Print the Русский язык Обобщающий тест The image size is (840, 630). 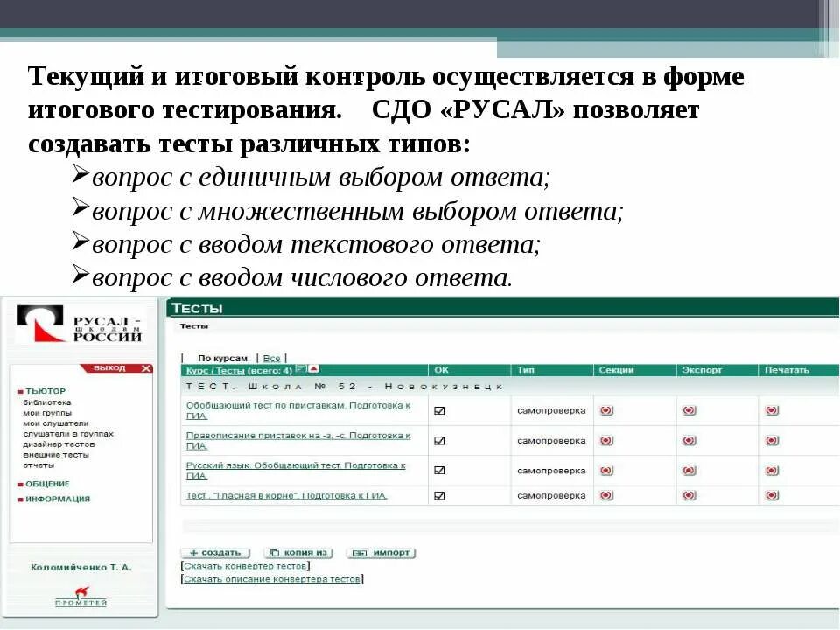click(x=772, y=471)
